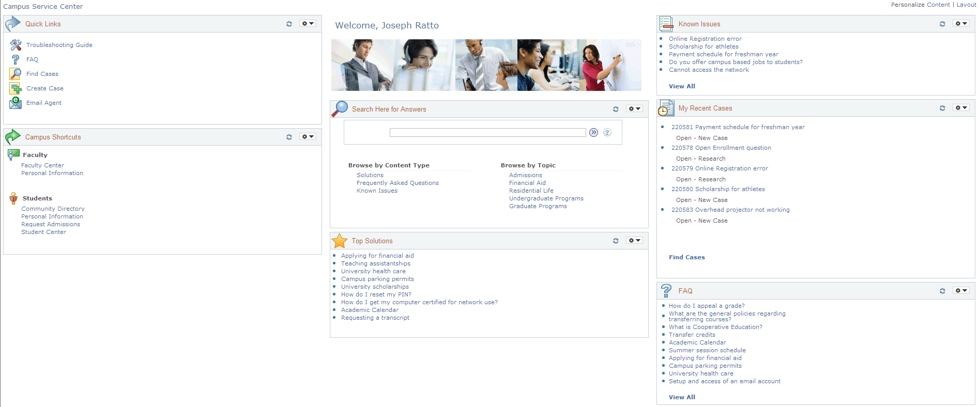Click the Search Here for Answers magnifier icon

340,109
